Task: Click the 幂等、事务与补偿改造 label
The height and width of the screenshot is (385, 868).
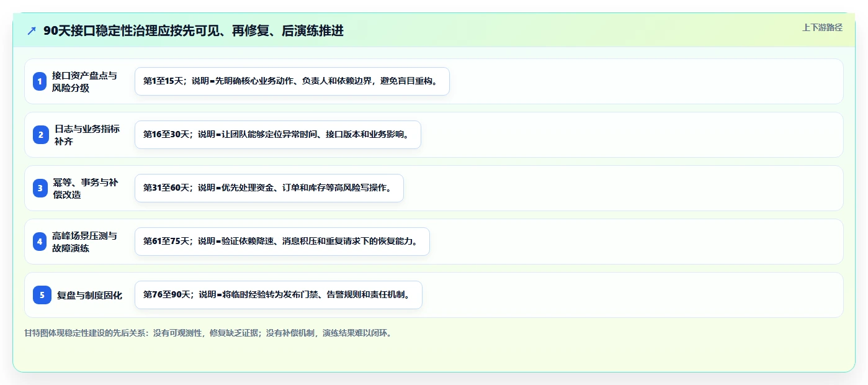Action: tap(84, 188)
